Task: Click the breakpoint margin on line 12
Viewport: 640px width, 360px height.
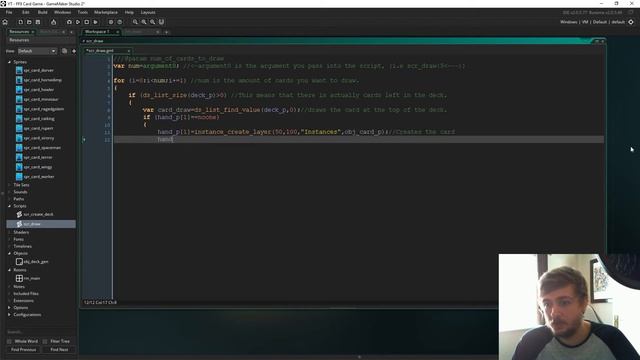Action: tap(84, 140)
